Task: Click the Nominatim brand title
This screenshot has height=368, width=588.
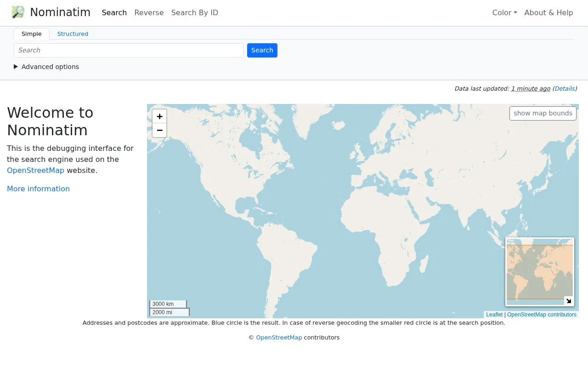Action: 60,12
